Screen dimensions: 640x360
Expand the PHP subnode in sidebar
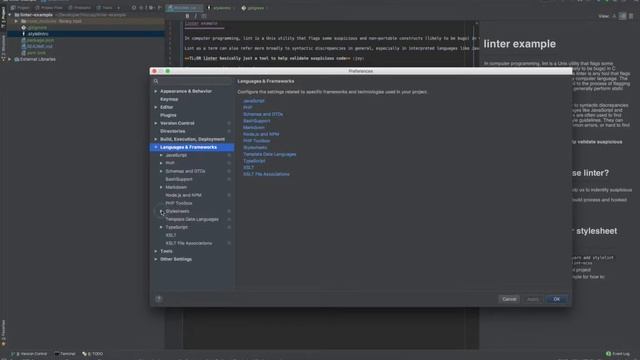161,163
